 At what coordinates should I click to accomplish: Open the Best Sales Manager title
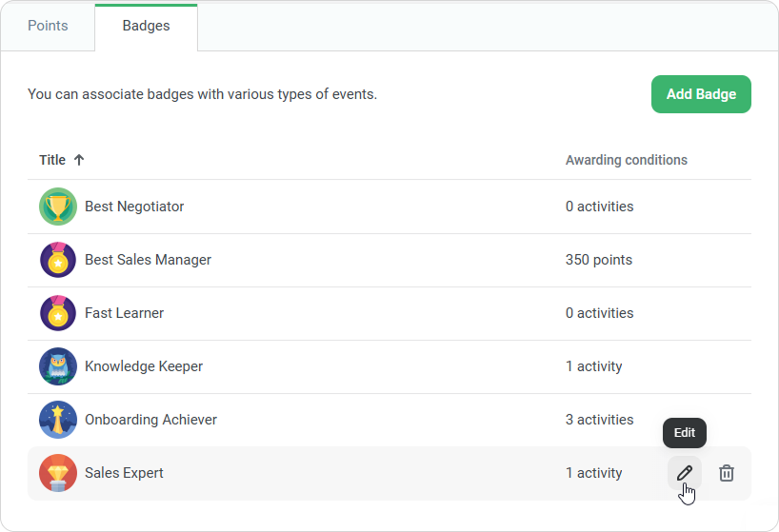coord(148,260)
